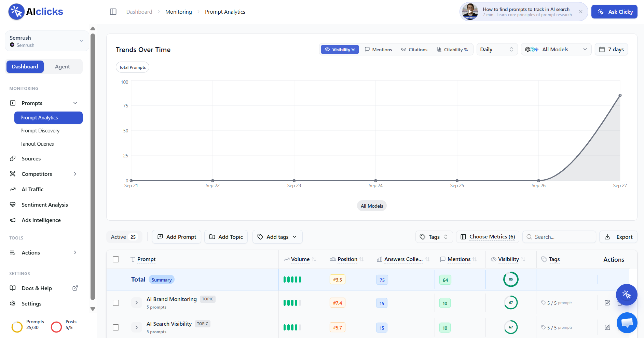Sort by Position column arrows
Screen dimensions: 644x338
point(361,259)
